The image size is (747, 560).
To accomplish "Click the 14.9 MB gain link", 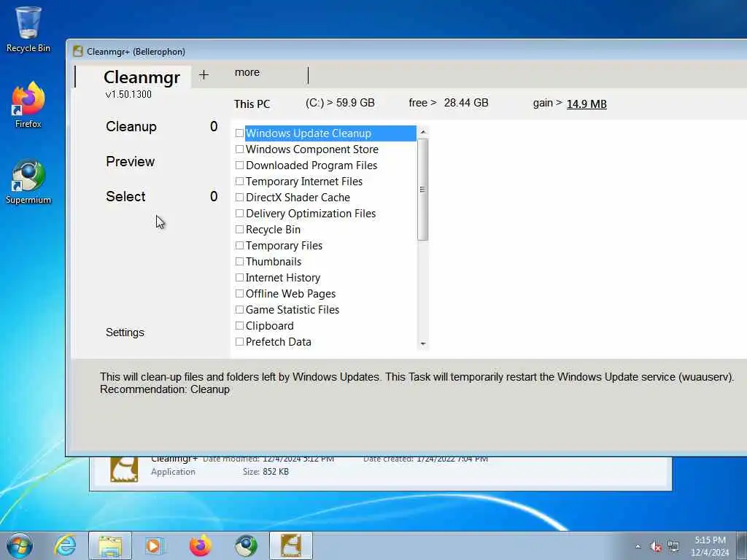I will point(587,104).
